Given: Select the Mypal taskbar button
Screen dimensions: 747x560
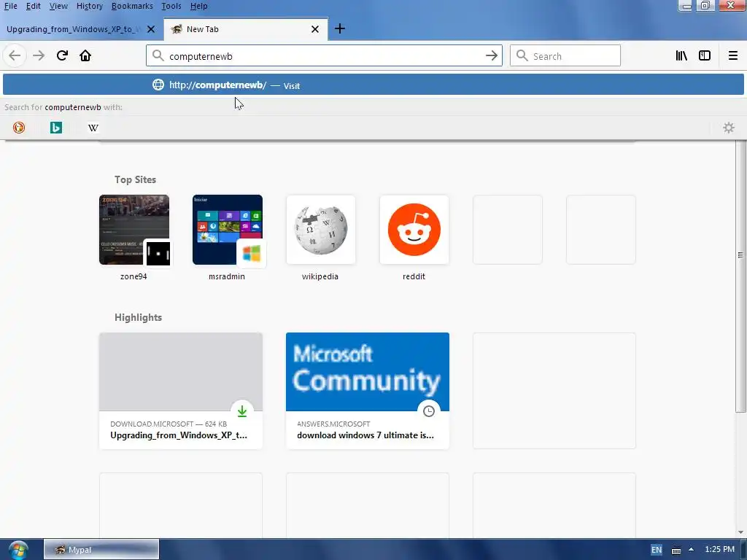Looking at the screenshot, I should (101, 550).
